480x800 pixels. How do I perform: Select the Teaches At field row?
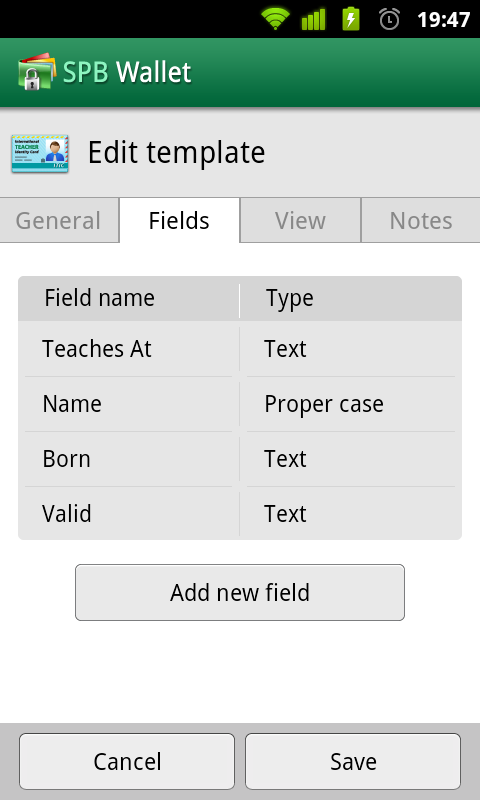tap(240, 349)
